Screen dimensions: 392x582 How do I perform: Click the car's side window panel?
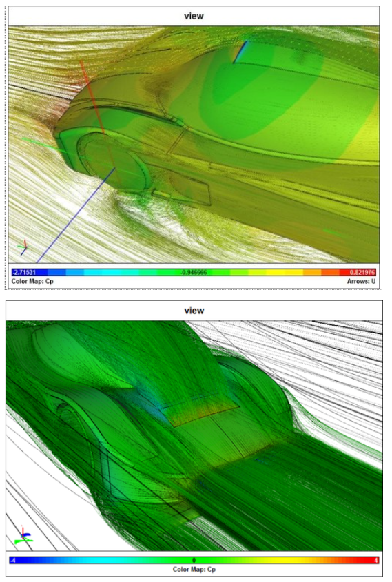(190, 190)
